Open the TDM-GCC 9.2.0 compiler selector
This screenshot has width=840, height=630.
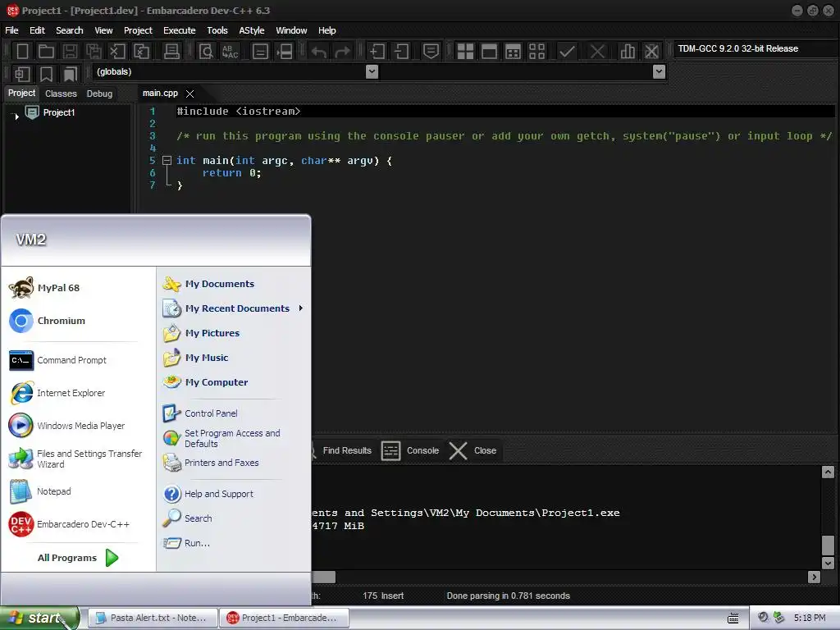tap(756, 48)
